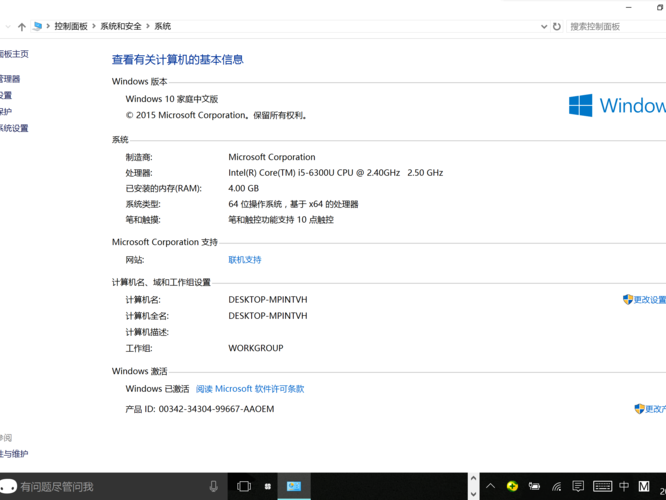666x500 pixels.
Task: Click the Cortana circle icon on taskbar
Action: 8,486
